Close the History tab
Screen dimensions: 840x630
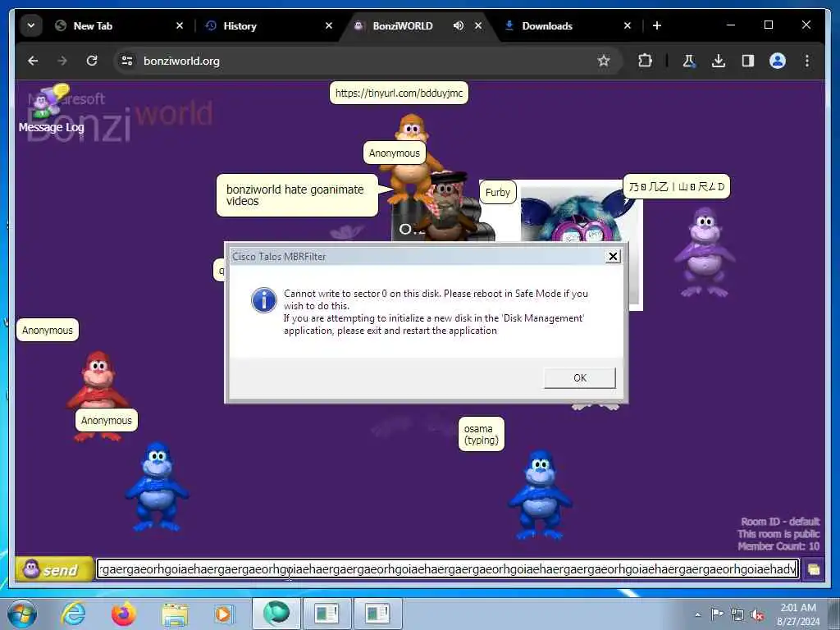tap(329, 25)
